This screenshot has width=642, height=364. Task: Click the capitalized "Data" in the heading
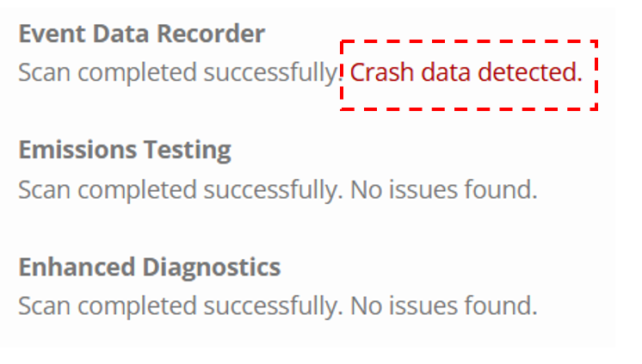click(121, 34)
